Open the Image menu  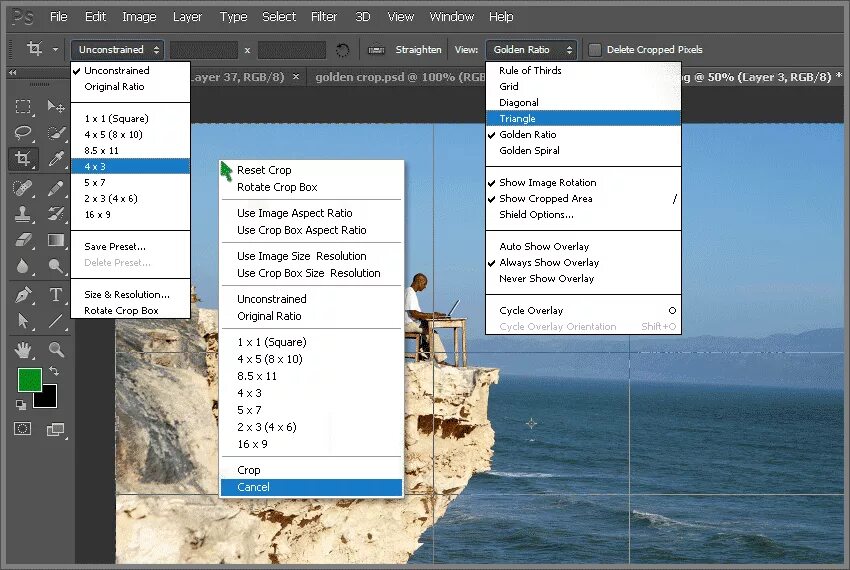tap(139, 17)
